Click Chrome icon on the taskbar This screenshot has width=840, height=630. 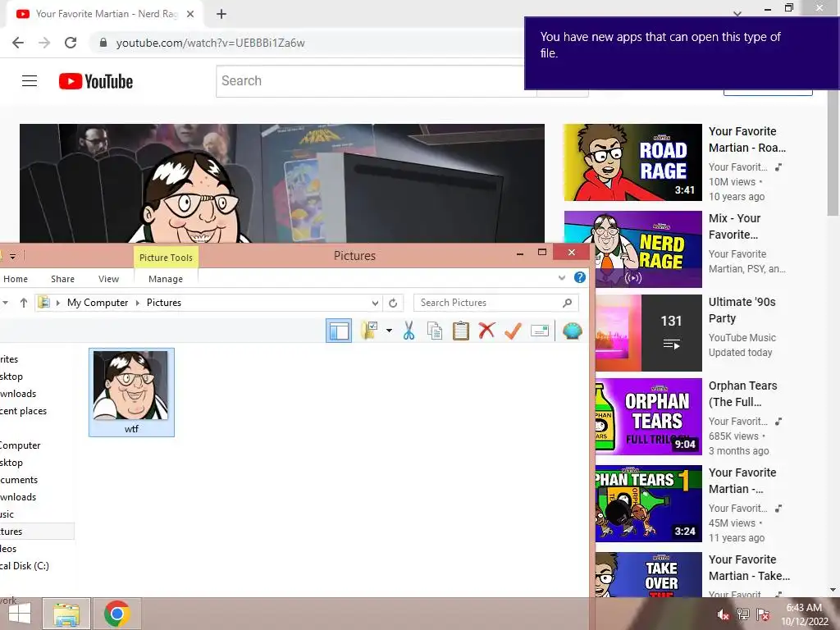(117, 614)
